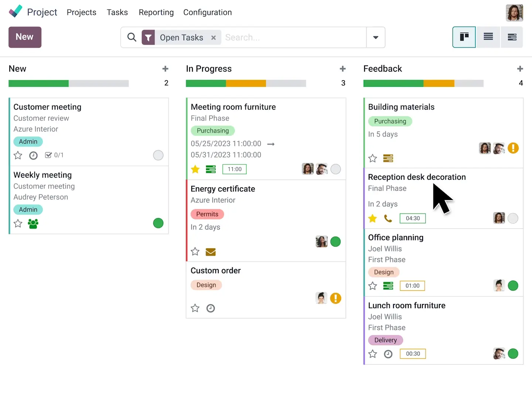
Task: Click the checklist icon on Office planning
Action: 388,286
